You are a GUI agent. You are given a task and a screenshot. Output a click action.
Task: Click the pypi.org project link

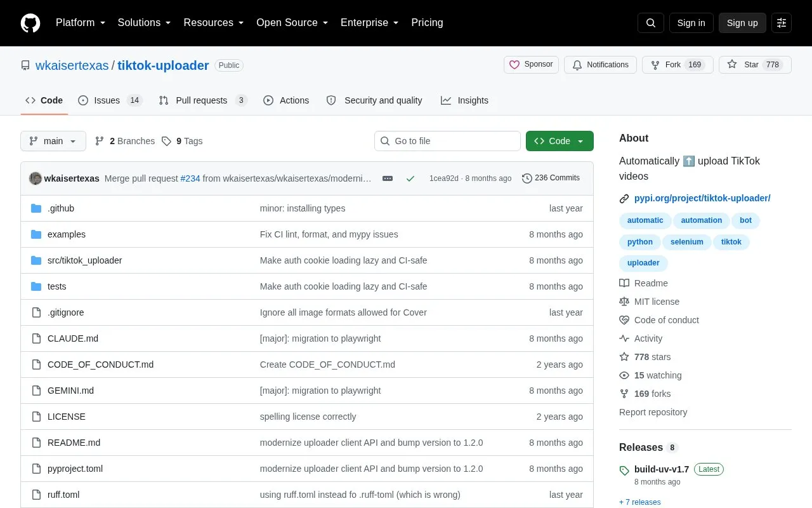pyautogui.click(x=702, y=198)
